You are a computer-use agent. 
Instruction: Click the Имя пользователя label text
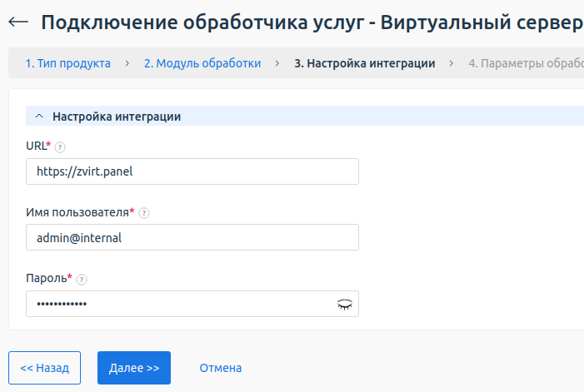80,212
